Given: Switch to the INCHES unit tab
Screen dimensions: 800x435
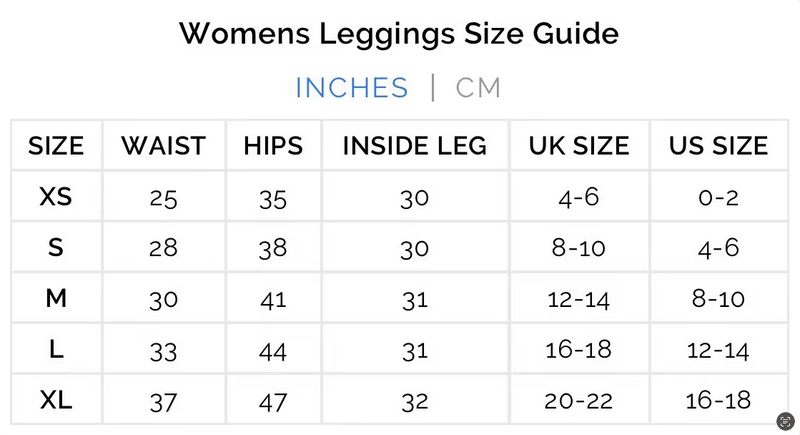Looking at the screenshot, I should click(352, 88).
